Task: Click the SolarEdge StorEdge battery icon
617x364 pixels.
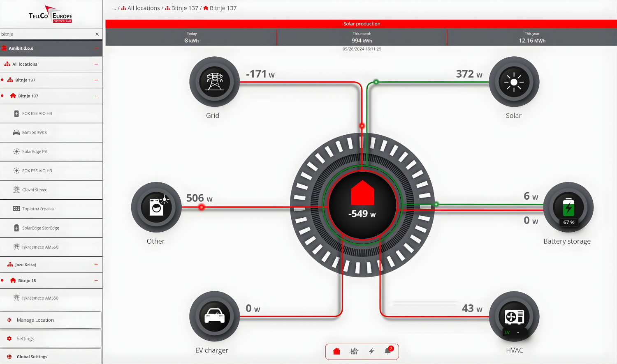Action: [x=16, y=228]
